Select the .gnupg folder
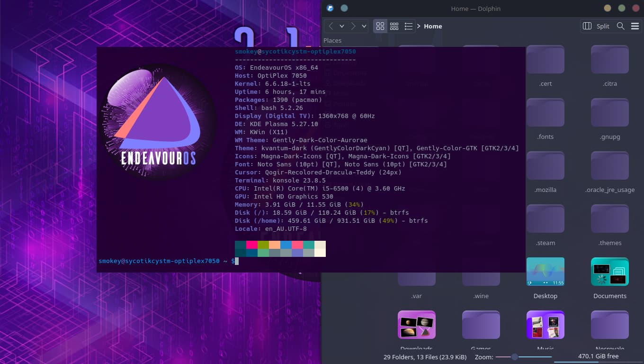This screenshot has height=364, width=644. click(610, 119)
